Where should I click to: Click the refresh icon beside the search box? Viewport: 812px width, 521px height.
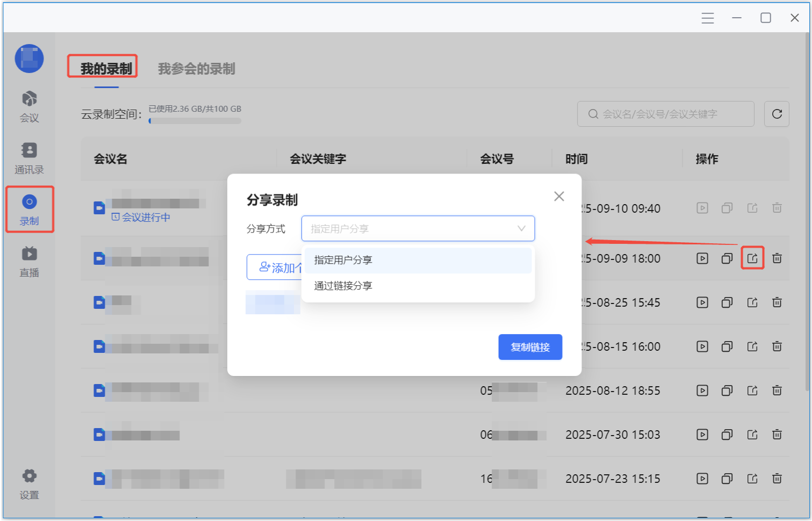[776, 114]
